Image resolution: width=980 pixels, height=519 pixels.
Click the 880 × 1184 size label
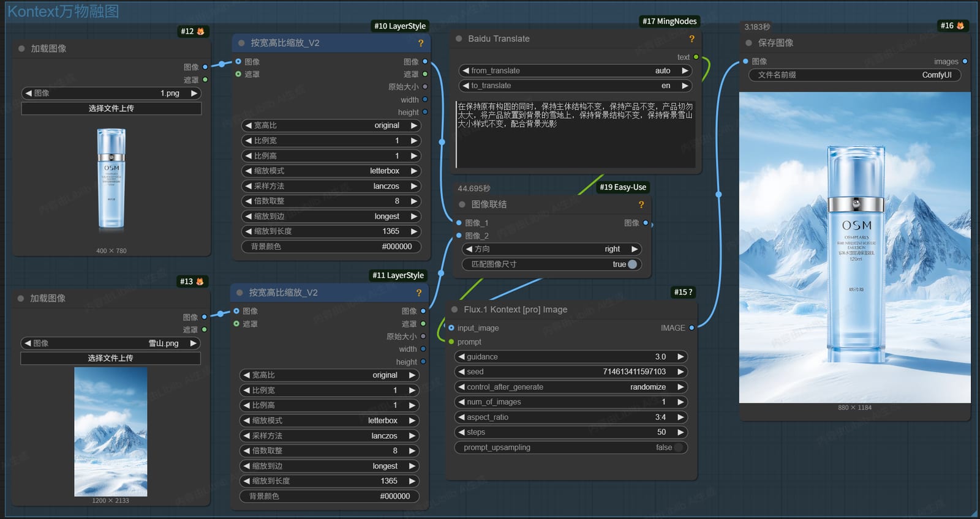(854, 408)
